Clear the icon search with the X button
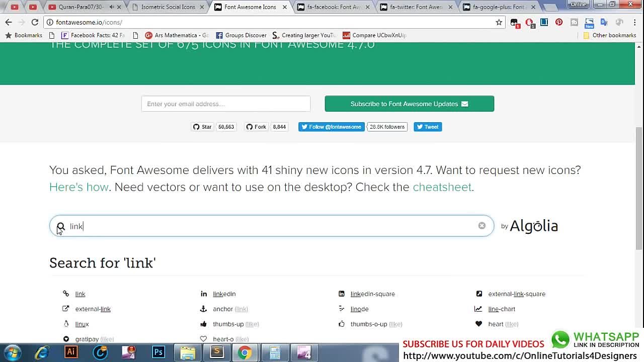The height and width of the screenshot is (362, 644). tap(482, 226)
